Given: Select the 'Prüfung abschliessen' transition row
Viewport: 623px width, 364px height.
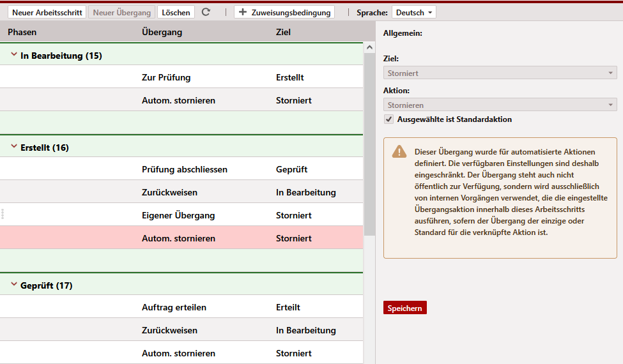Looking at the screenshot, I should 184,169.
